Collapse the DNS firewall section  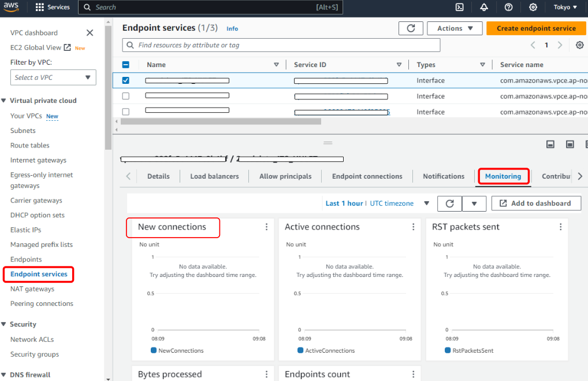click(3, 375)
